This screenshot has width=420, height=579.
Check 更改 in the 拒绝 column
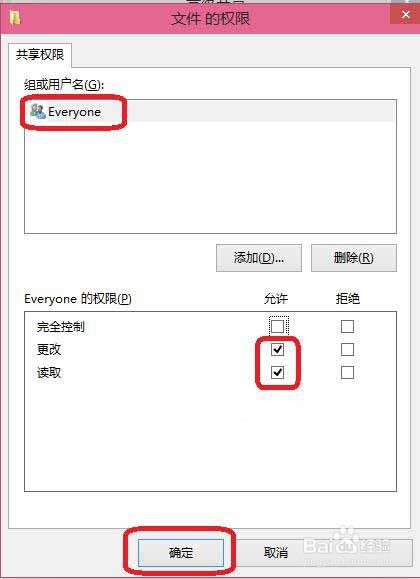(x=347, y=349)
